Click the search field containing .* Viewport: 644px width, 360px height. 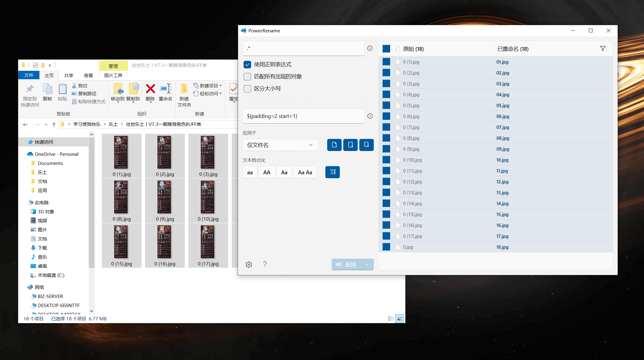click(x=304, y=48)
